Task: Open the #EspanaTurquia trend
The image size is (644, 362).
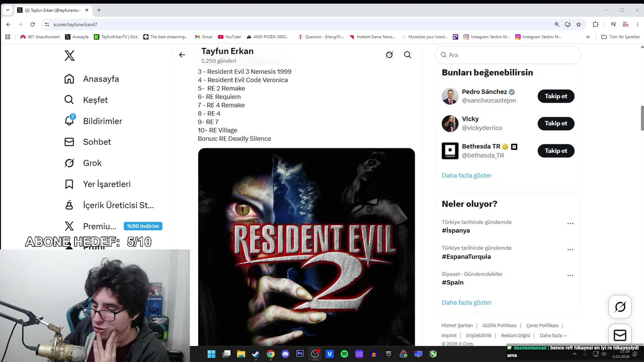Action: (x=466, y=256)
